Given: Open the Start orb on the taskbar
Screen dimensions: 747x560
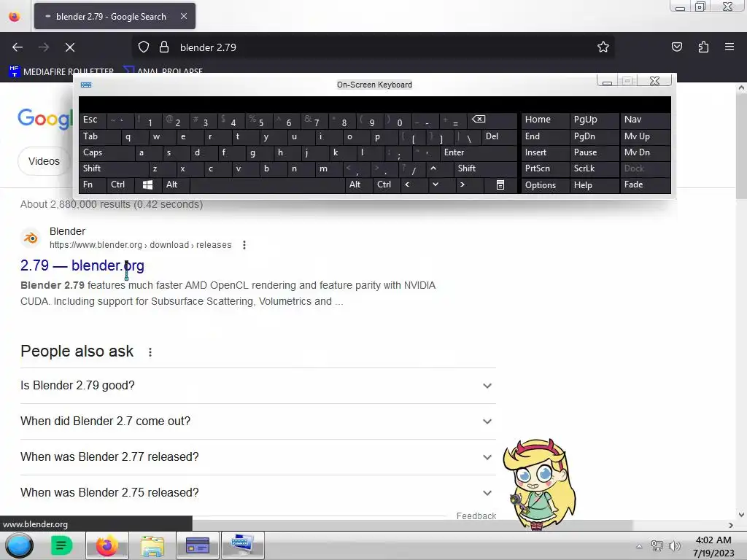Looking at the screenshot, I should 19,545.
